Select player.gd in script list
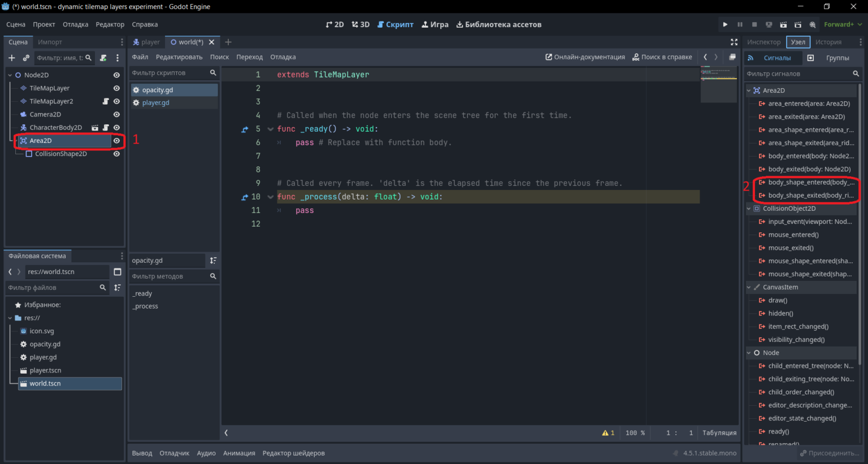This screenshot has width=868, height=464. 175,103
